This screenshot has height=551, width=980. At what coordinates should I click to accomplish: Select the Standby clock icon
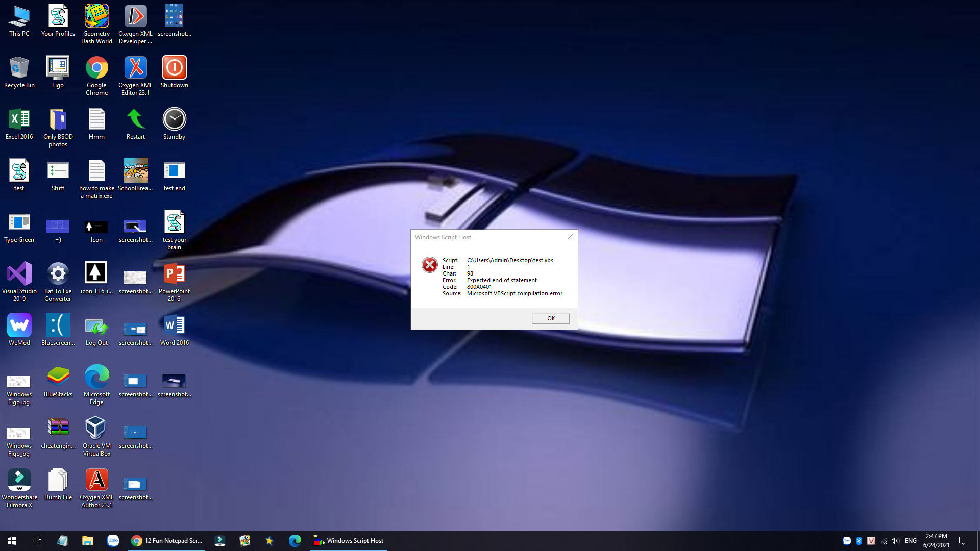coord(174,120)
